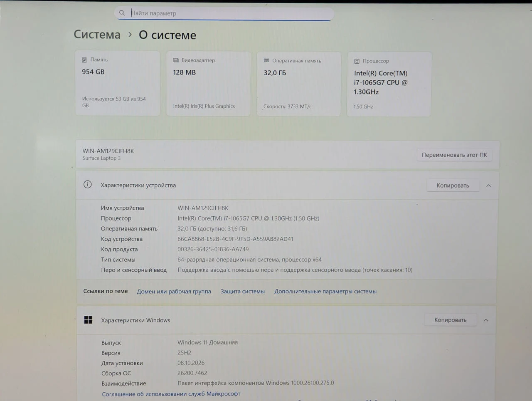Collapse the Характеристики Windows section chevron
This screenshot has height=401, width=532.
coord(485,320)
